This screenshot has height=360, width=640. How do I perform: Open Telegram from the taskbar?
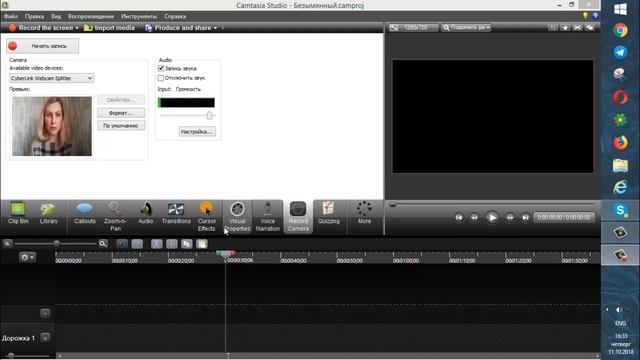pyautogui.click(x=620, y=52)
